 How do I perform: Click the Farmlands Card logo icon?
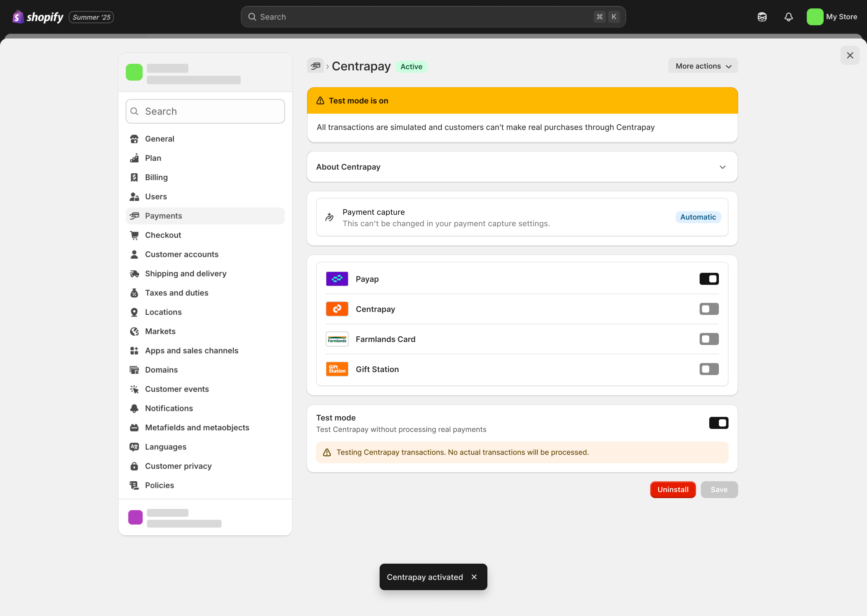[337, 339]
